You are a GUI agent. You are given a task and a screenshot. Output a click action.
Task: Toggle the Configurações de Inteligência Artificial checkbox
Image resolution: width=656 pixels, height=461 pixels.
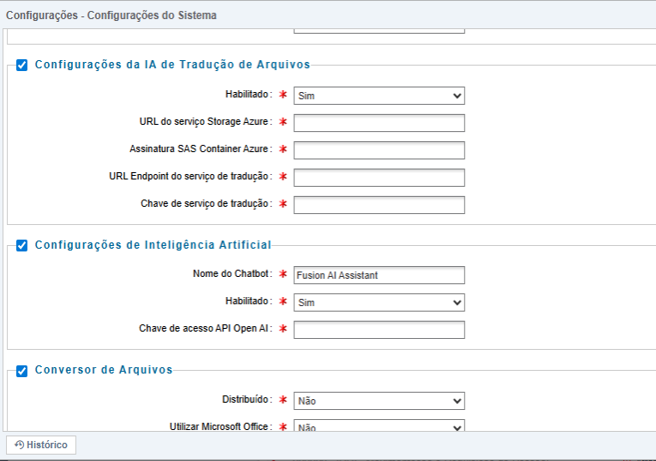point(22,245)
